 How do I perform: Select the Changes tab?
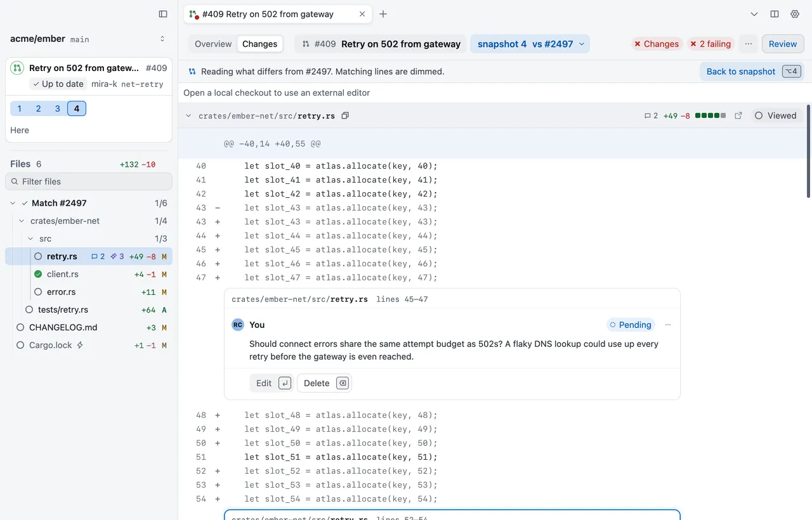(260, 44)
